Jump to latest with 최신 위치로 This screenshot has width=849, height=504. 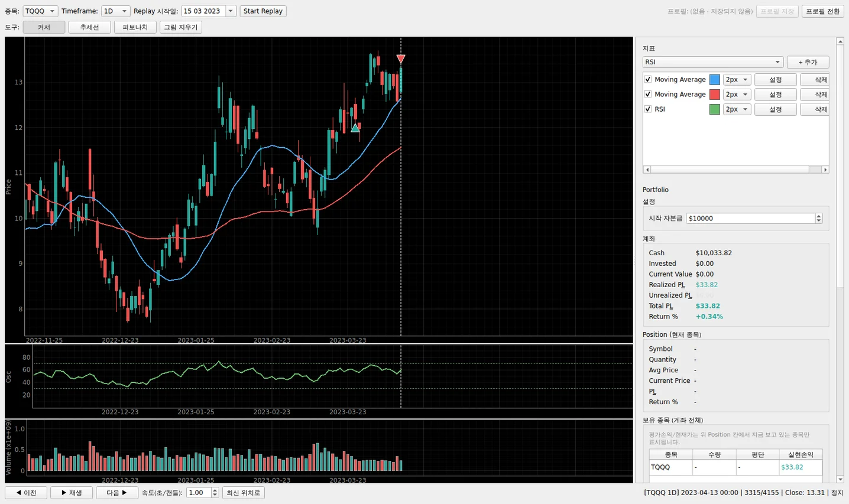click(x=243, y=493)
